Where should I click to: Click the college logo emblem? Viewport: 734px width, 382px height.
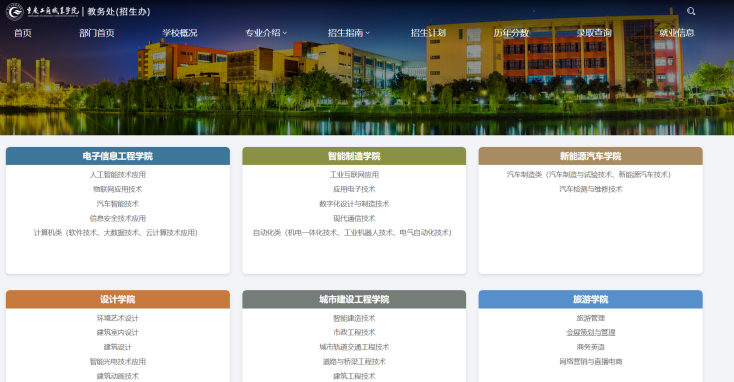[15, 11]
